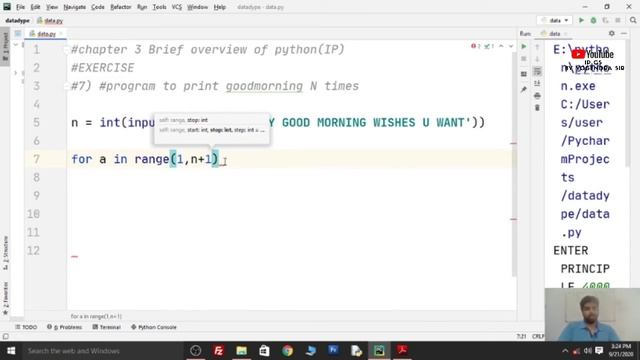Click the datadype breadcrumb in navigation bar
This screenshot has width=640, height=360.
(x=18, y=20)
